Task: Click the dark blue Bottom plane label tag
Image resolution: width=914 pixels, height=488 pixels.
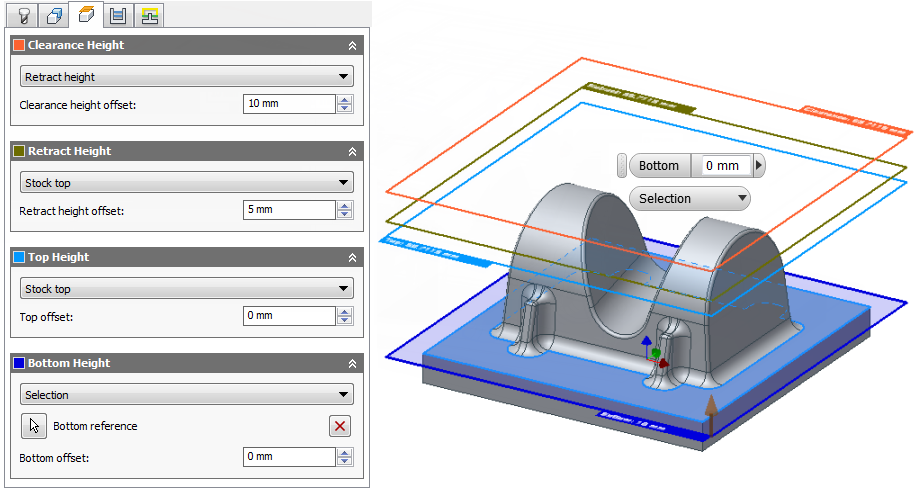Action: (x=652, y=424)
